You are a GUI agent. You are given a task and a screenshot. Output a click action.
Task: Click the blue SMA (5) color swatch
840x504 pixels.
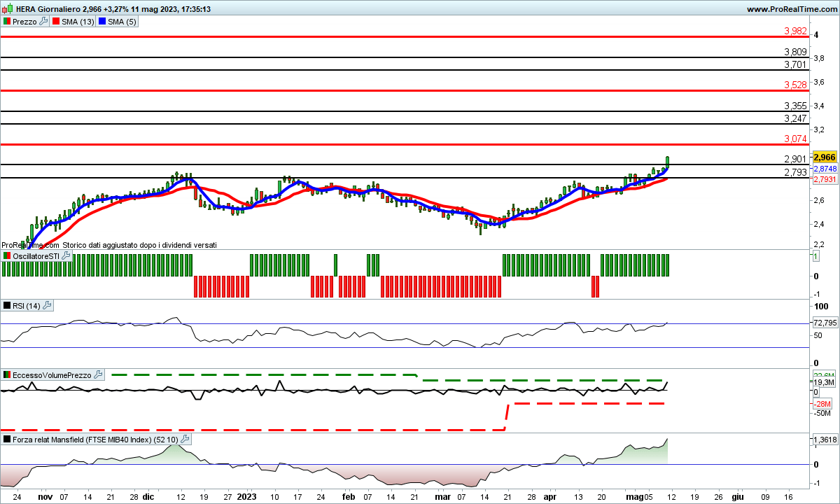pos(103,22)
